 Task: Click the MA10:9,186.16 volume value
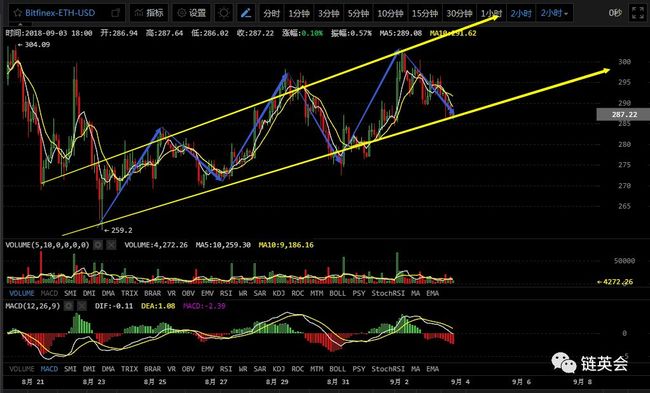click(286, 245)
